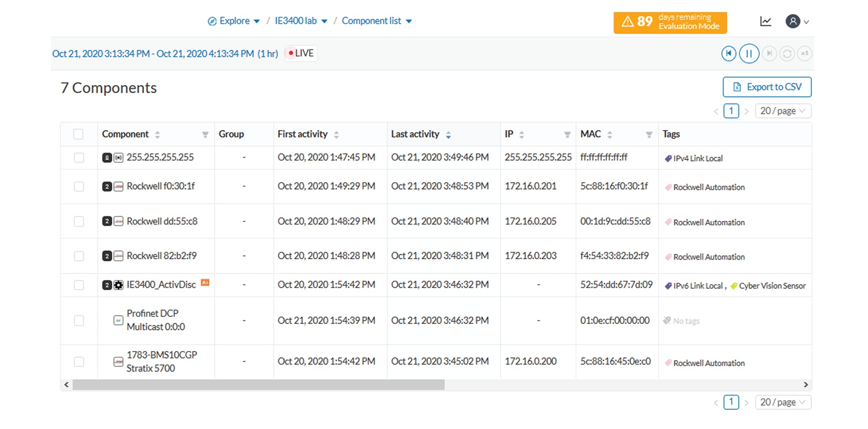Go to page 1 above the table
This screenshot has height=429, width=868.
click(731, 111)
